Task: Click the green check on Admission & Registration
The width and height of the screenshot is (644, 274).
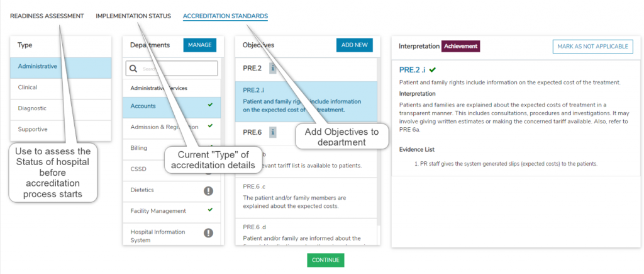Action: 209,127
